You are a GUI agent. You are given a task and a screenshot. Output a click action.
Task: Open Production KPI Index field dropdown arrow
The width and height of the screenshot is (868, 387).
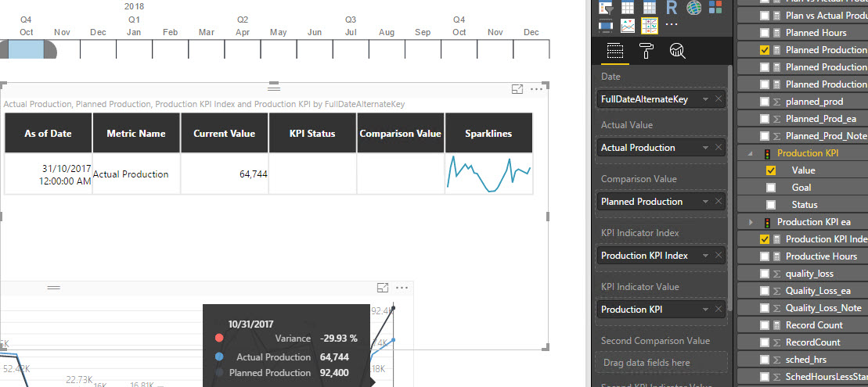click(705, 256)
